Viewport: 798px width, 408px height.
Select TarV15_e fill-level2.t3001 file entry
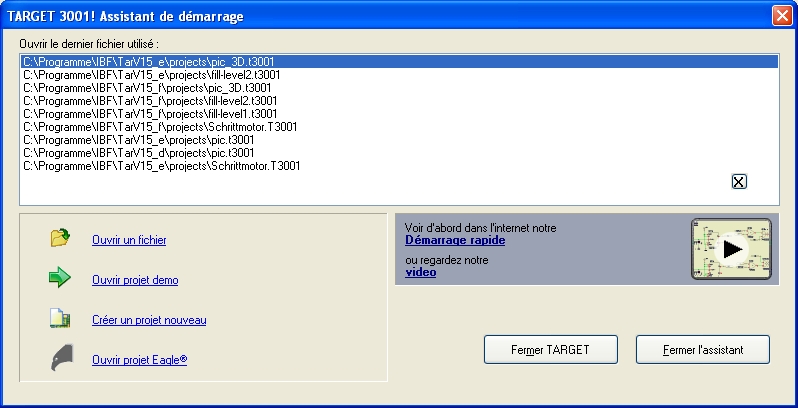[150, 74]
